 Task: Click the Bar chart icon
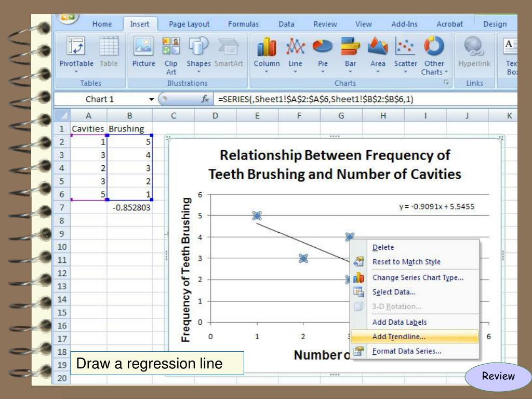coord(351,47)
